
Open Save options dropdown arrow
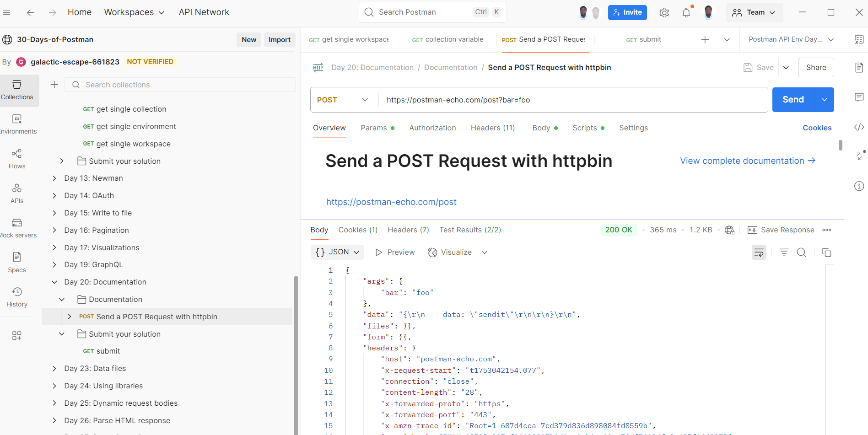pyautogui.click(x=786, y=68)
